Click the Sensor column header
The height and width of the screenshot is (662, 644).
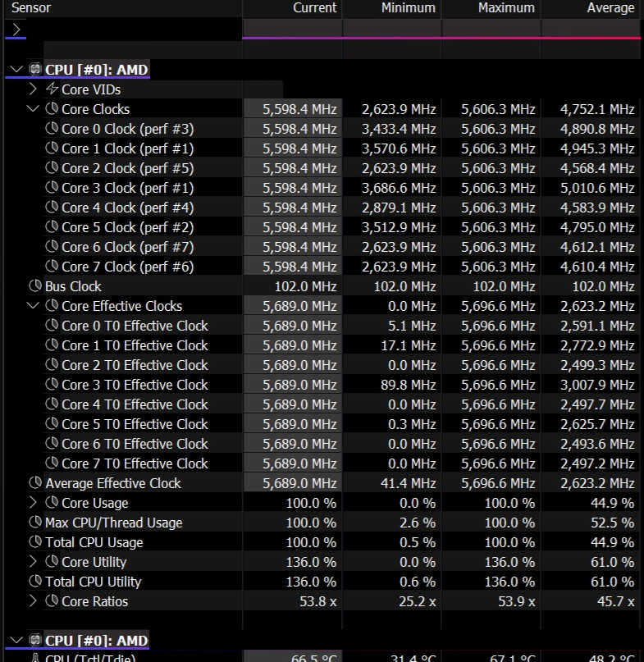tap(31, 7)
